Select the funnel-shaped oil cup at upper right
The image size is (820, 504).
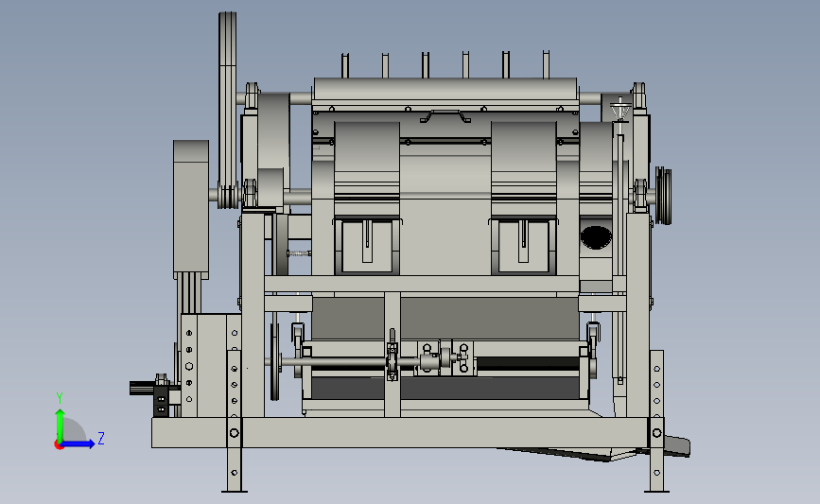click(620, 111)
